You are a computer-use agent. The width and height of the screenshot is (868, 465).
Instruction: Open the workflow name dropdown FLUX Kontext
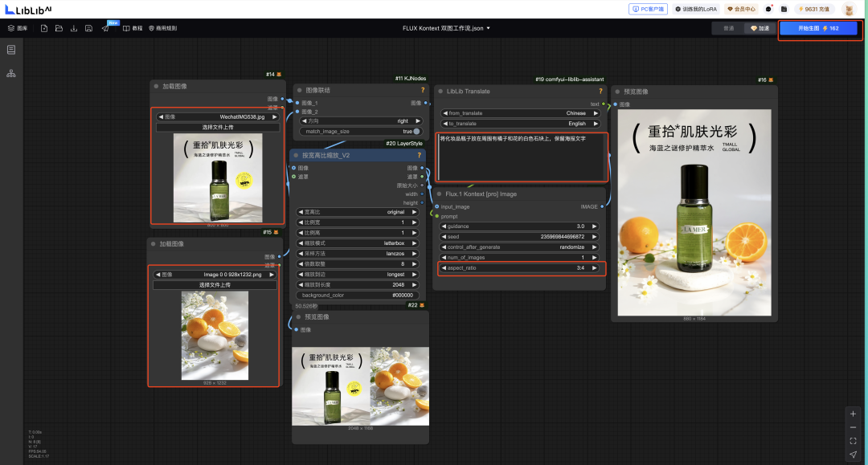[x=446, y=28]
